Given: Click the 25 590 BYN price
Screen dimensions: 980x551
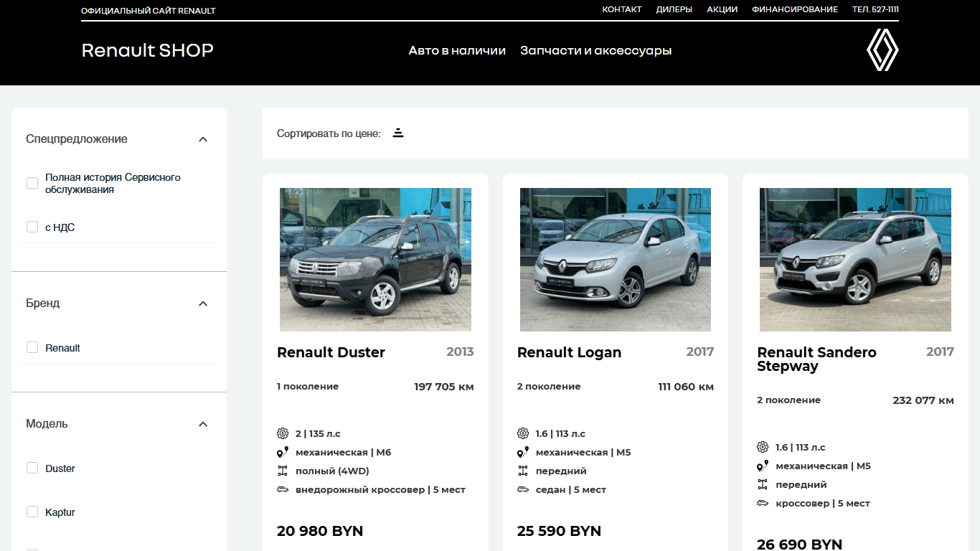Looking at the screenshot, I should pos(559,531).
